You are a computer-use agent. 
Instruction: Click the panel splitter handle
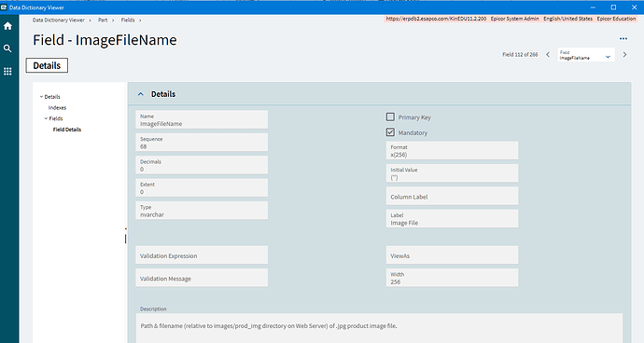pos(126,237)
